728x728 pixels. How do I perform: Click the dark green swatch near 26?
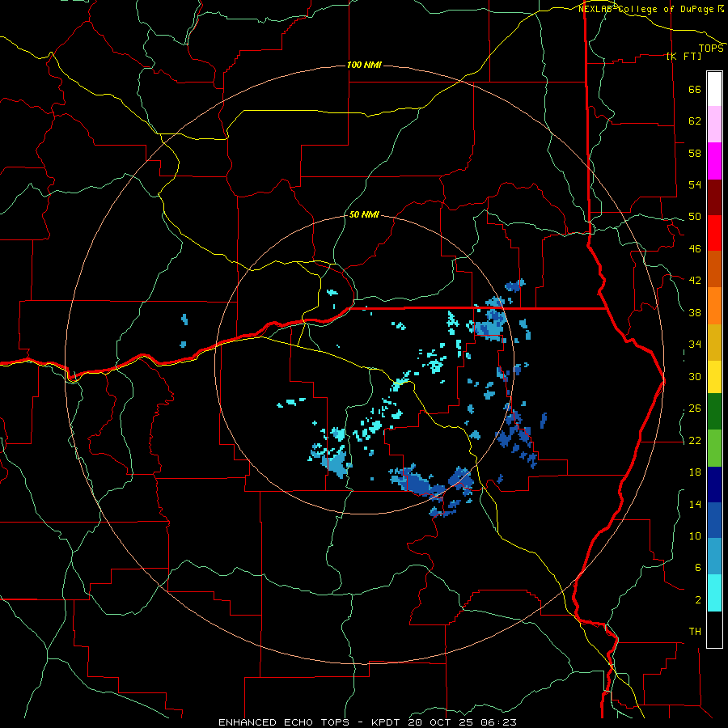[x=714, y=412]
